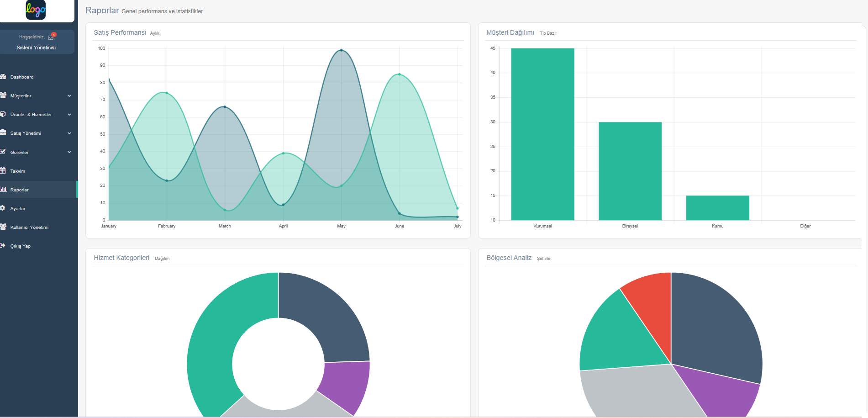The image size is (868, 418).
Task: Click the Ayarlar gear icon
Action: pos(3,208)
